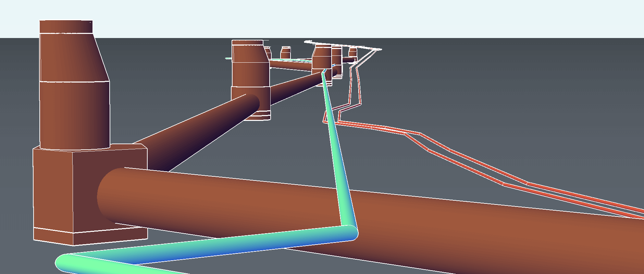Click the light sky background area

point(480,17)
